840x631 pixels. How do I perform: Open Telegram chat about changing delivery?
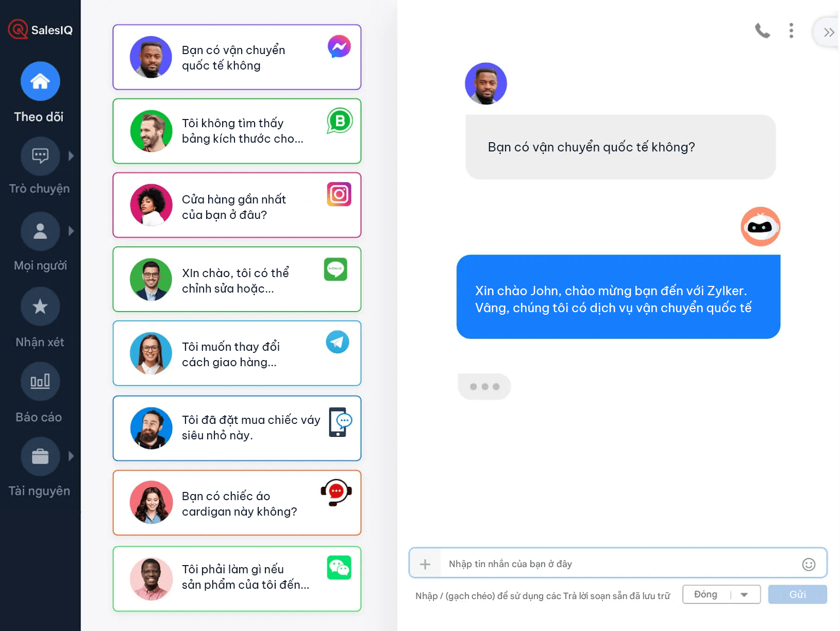click(237, 353)
